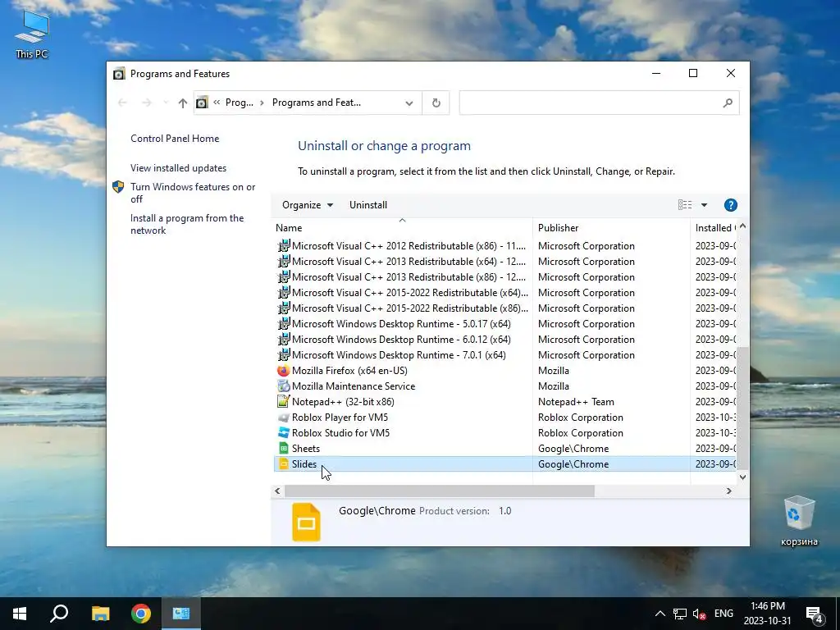
Task: Sort by the Installed On column header
Action: (x=714, y=228)
